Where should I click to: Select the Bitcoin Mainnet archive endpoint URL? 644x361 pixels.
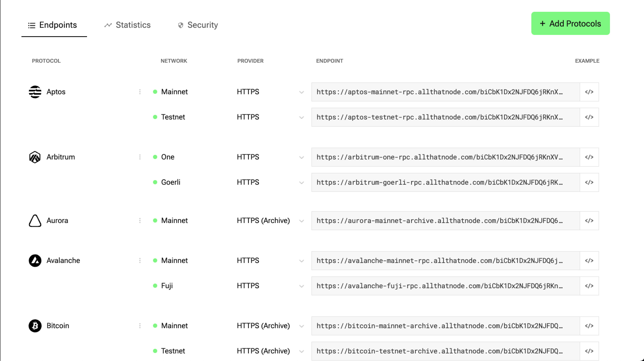(446, 326)
